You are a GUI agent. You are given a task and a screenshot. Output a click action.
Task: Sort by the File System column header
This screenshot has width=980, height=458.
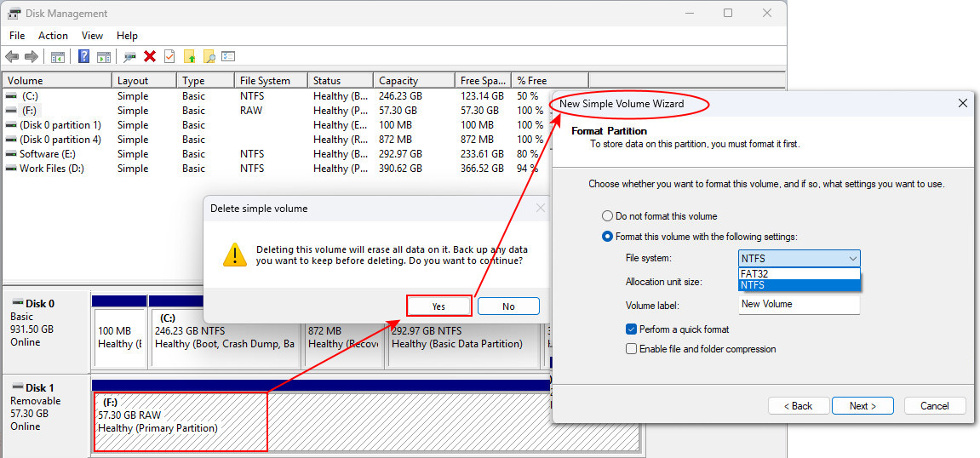click(x=272, y=81)
